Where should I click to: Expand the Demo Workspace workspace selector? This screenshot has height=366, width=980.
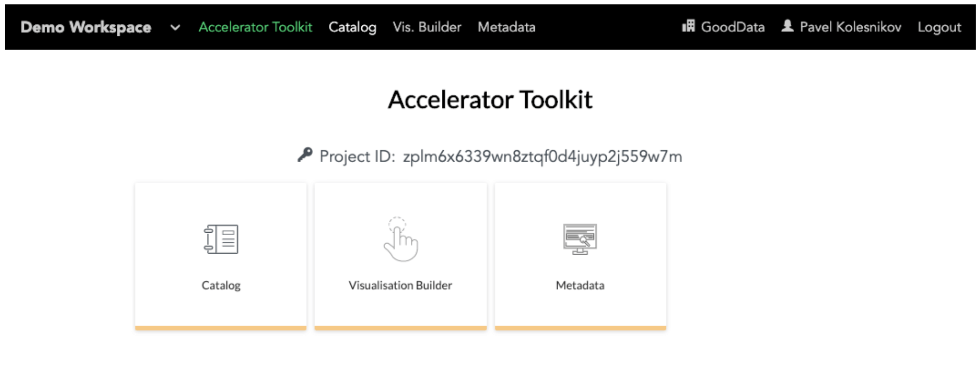[x=85, y=27]
